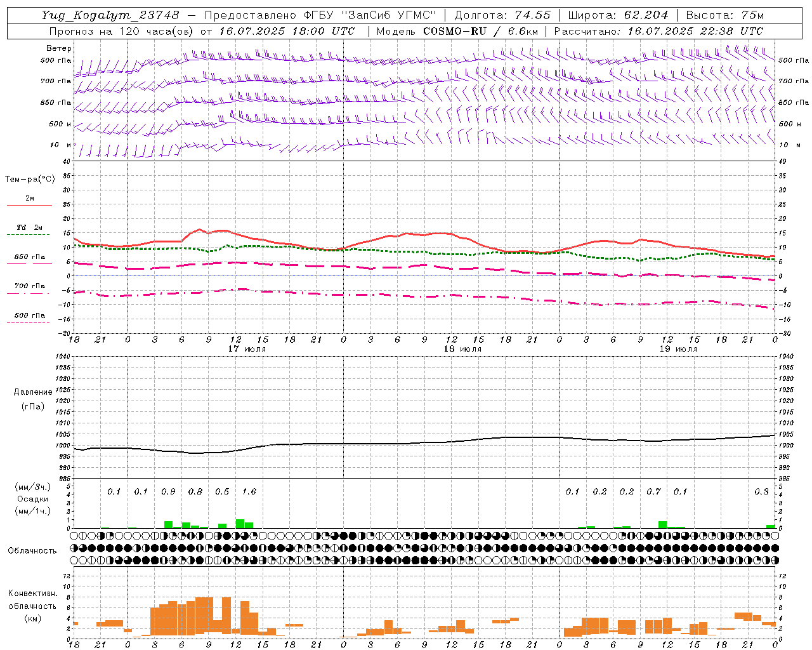This screenshot has height=650, width=812.
Task: Click the 1.6 precipitation value
Action: pyautogui.click(x=249, y=492)
